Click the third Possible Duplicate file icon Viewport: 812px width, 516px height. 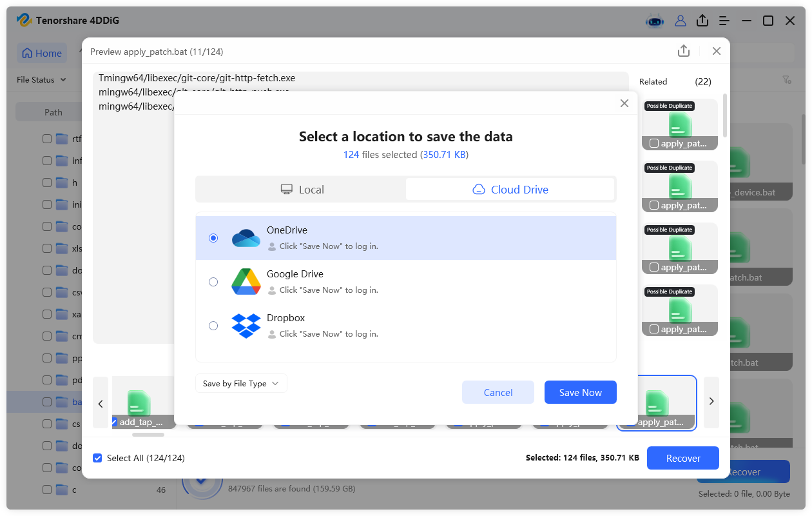[x=680, y=249]
